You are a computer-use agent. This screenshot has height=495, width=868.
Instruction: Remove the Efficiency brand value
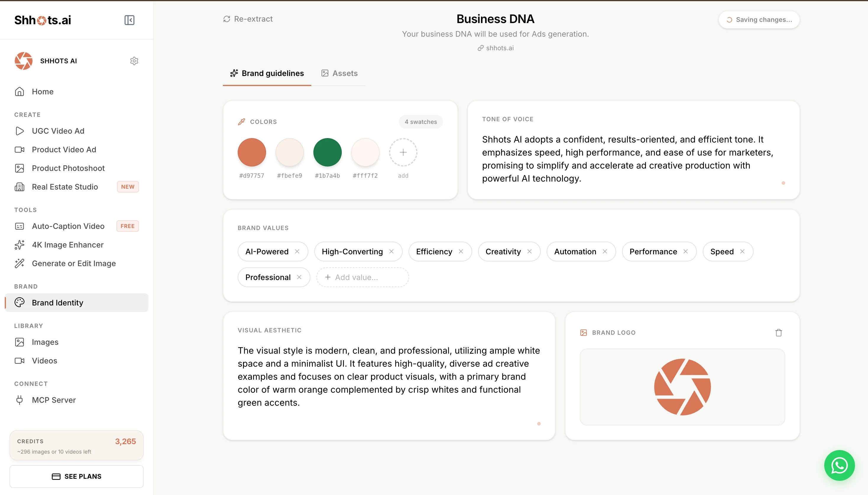(x=461, y=251)
